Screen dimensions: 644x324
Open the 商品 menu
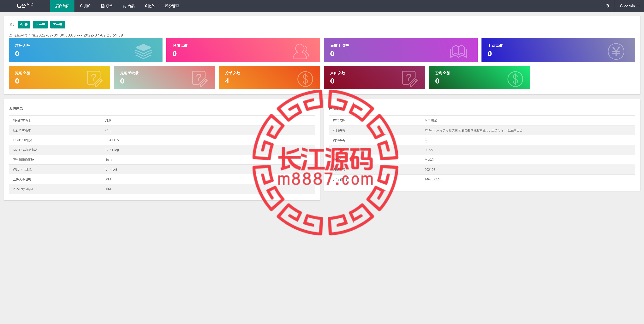click(128, 6)
